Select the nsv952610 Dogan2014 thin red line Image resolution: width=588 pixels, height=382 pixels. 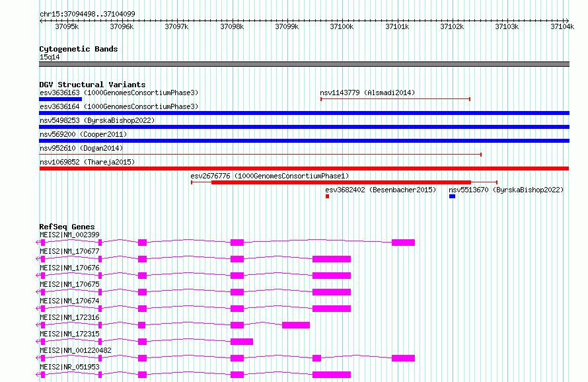click(x=260, y=155)
